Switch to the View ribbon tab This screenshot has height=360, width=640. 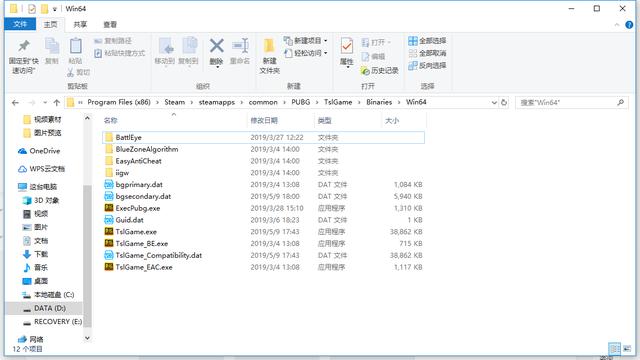[110, 24]
